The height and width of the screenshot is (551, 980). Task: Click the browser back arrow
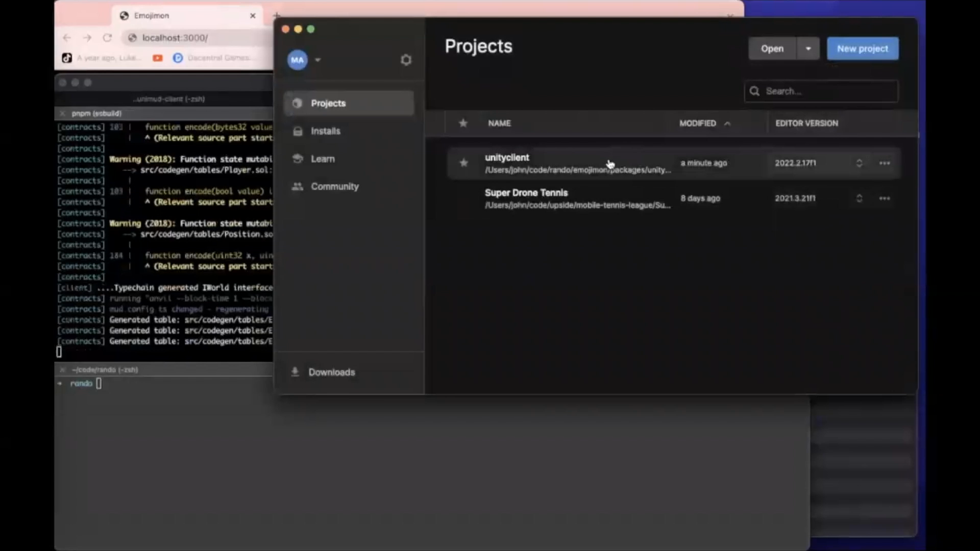pyautogui.click(x=67, y=38)
